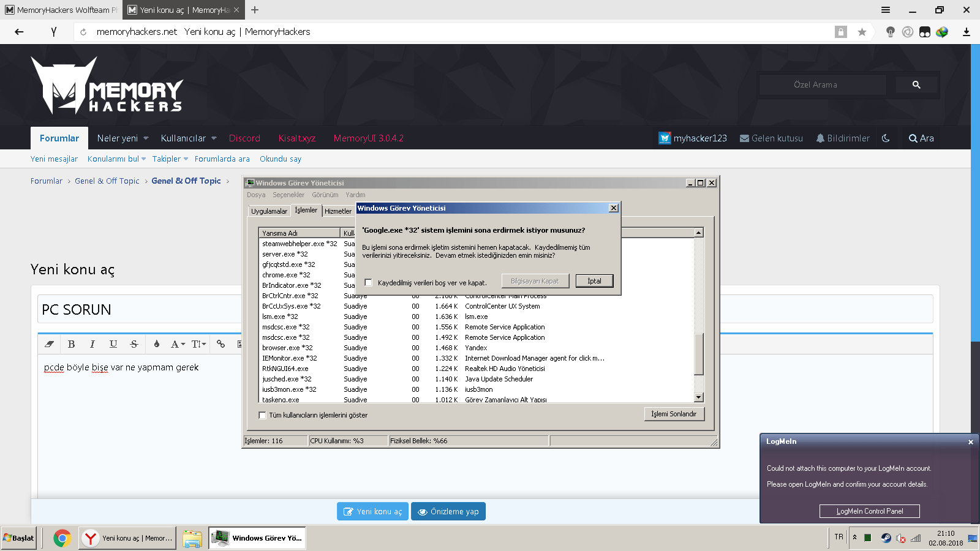This screenshot has width=980, height=551.
Task: Click the 'Önizleme yap' preview button
Action: pos(448,512)
